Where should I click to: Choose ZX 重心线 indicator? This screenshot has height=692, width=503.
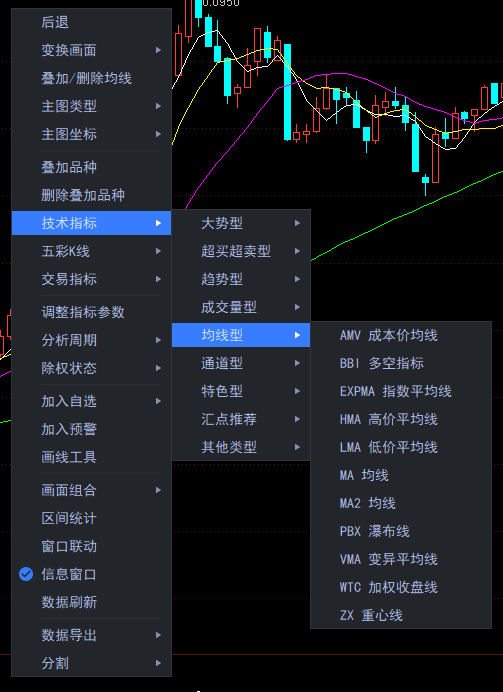[x=401, y=615]
